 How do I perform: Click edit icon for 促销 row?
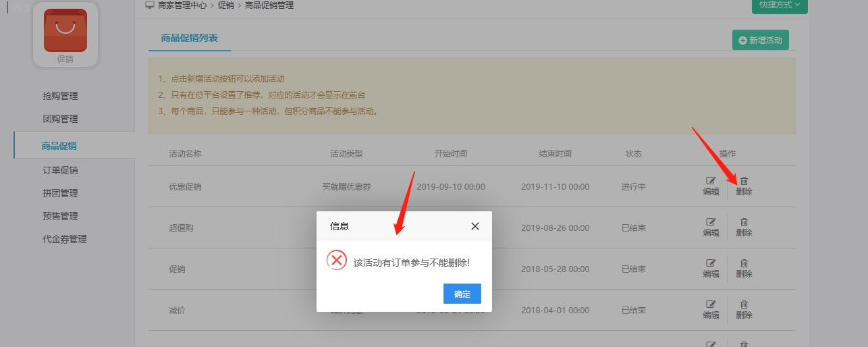pos(711,263)
